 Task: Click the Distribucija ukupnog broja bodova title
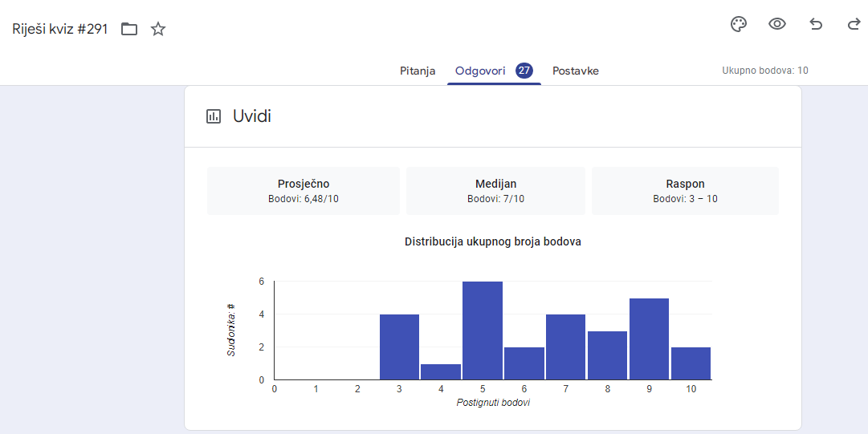[x=493, y=241]
